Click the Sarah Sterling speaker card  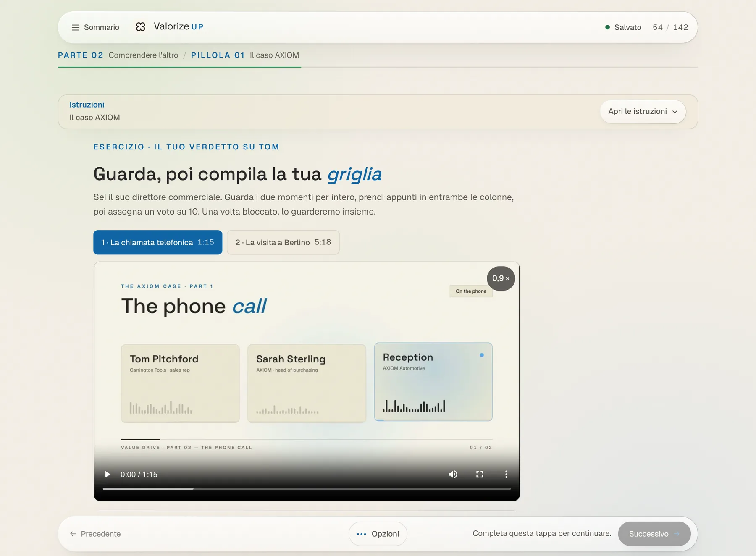[x=307, y=383]
